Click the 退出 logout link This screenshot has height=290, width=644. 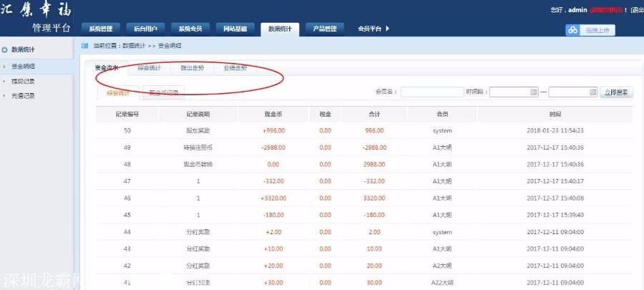(x=635, y=10)
